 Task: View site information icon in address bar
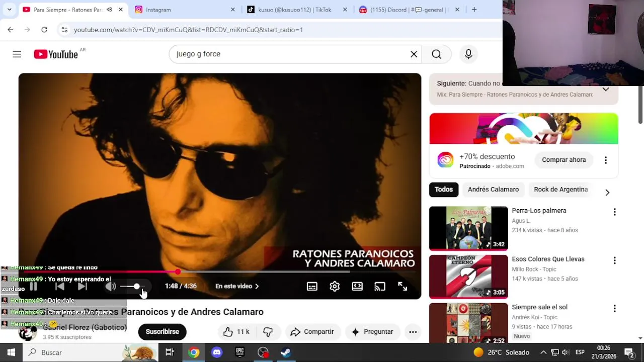(x=64, y=30)
